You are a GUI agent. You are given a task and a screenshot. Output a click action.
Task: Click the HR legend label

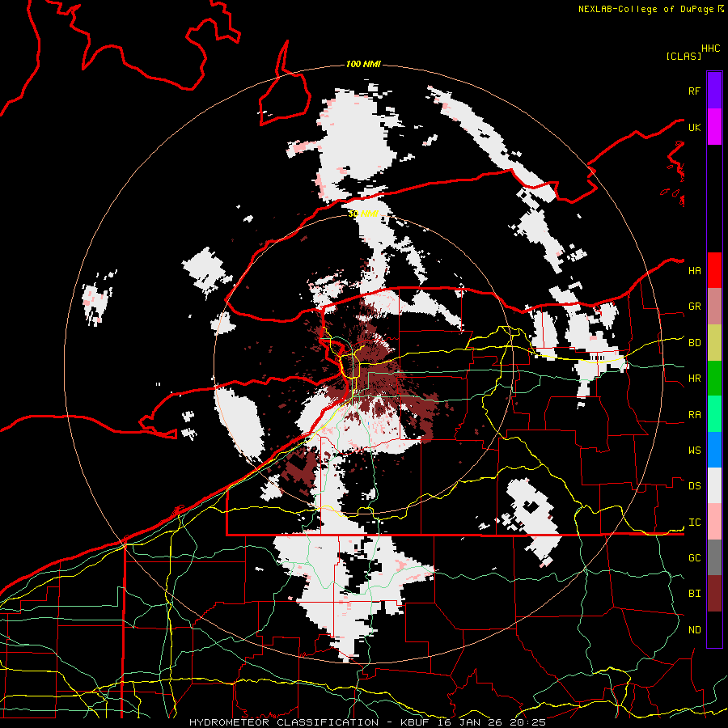click(x=695, y=379)
